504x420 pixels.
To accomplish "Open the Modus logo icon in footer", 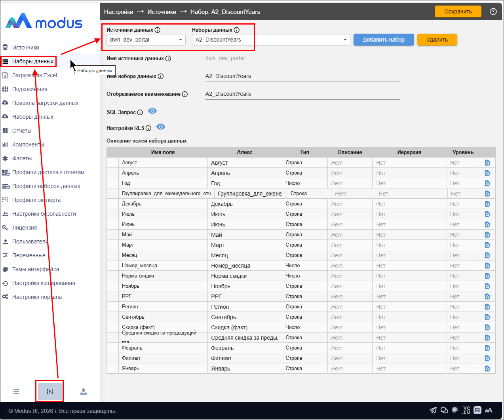I will tap(489, 410).
